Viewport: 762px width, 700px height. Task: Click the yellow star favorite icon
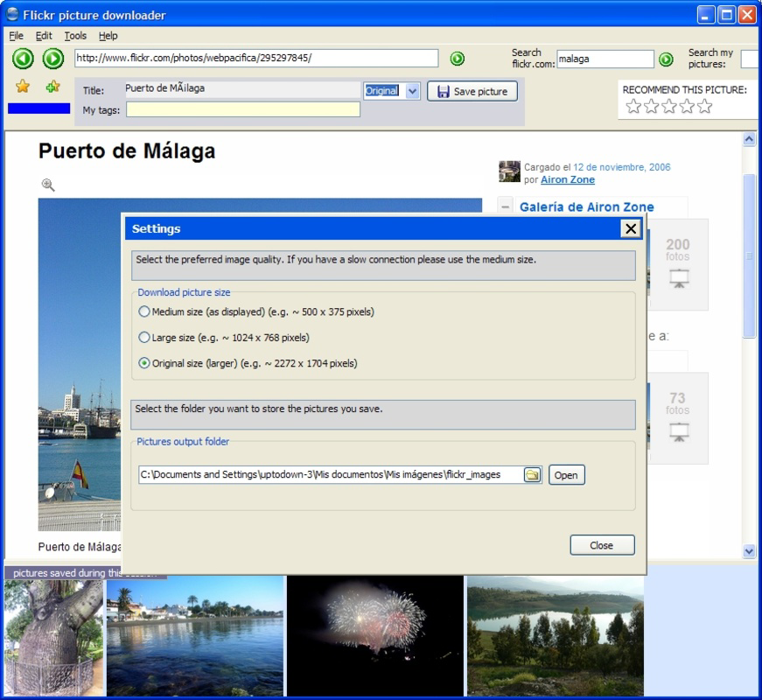21,87
